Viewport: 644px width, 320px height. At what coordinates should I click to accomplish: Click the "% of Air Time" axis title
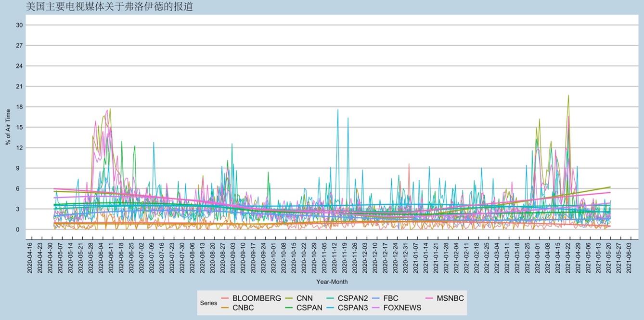pos(8,127)
